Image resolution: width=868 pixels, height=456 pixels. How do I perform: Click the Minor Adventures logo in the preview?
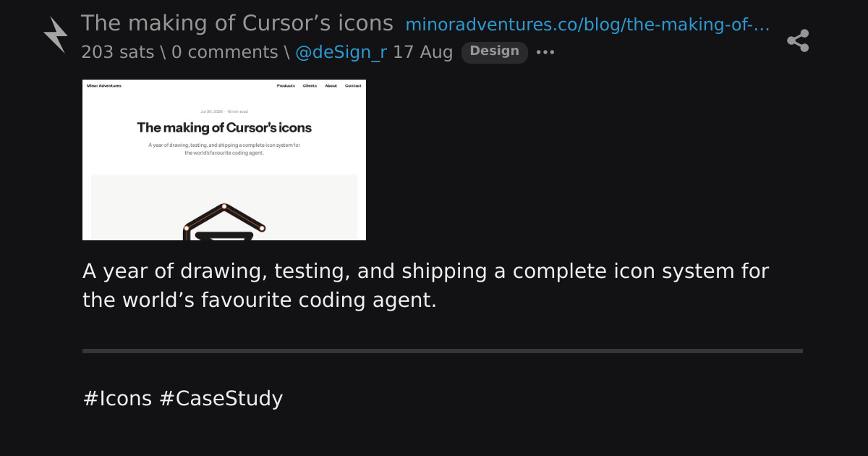(x=104, y=85)
